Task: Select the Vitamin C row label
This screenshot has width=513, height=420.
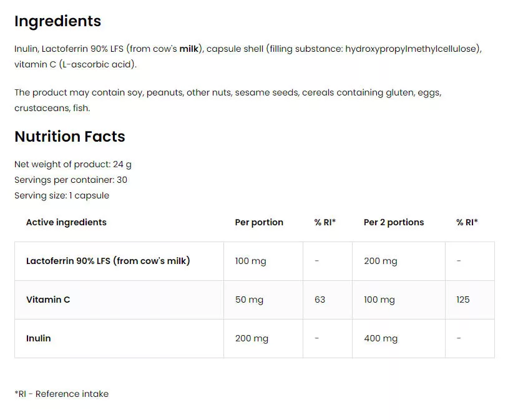Action: [48, 300]
